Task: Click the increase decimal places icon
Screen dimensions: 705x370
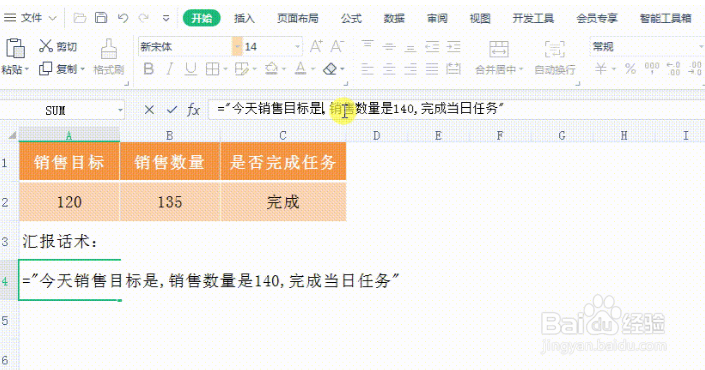Action: pos(673,68)
